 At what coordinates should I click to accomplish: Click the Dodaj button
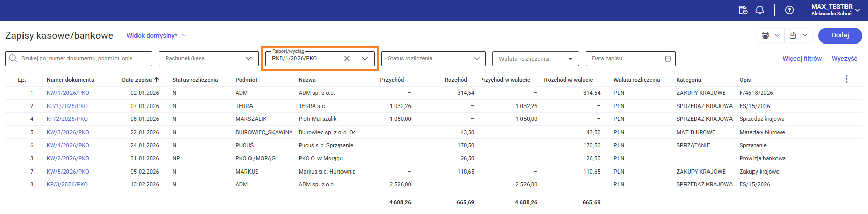(840, 35)
